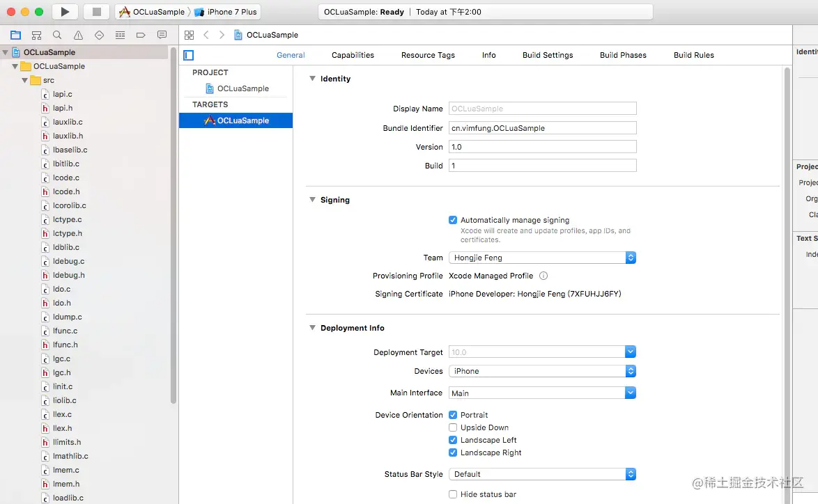Open the Report navigator speech-bubble icon
Viewport: 818px width, 504px height.
162,35
